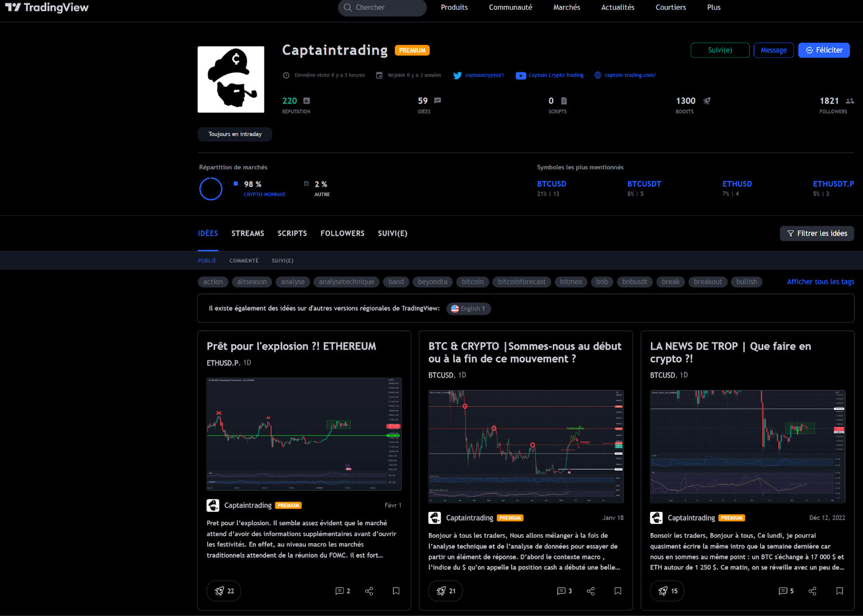Image resolution: width=863 pixels, height=616 pixels.
Task: Open the BTCUSD most-mentioned symbol link
Action: click(x=551, y=184)
